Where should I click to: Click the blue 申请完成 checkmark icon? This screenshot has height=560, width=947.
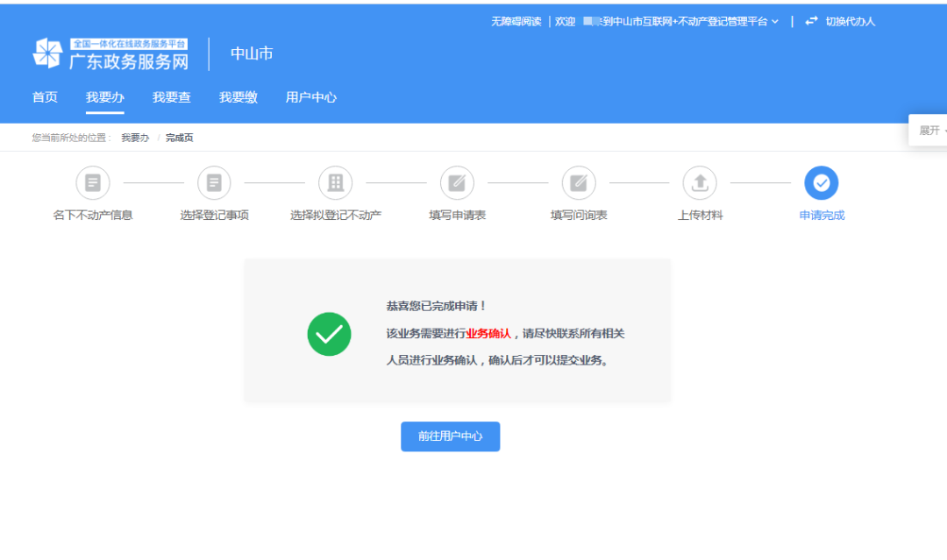point(821,182)
